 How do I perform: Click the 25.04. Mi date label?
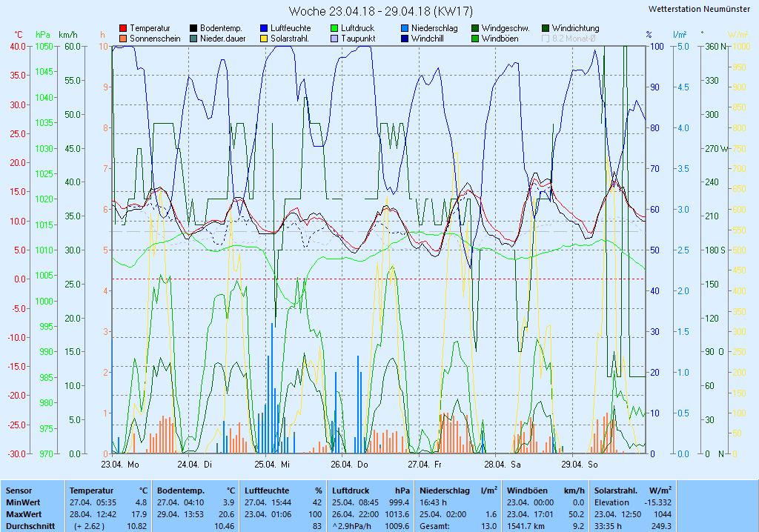[272, 465]
